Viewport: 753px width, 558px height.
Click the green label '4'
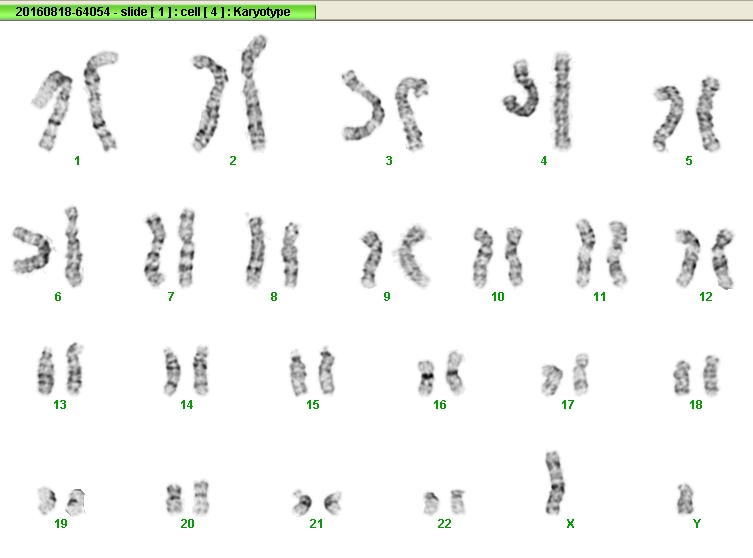click(544, 161)
